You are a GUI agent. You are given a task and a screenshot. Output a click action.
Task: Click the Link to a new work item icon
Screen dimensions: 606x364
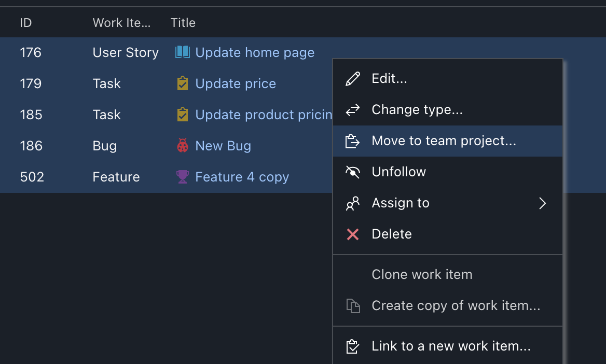352,346
